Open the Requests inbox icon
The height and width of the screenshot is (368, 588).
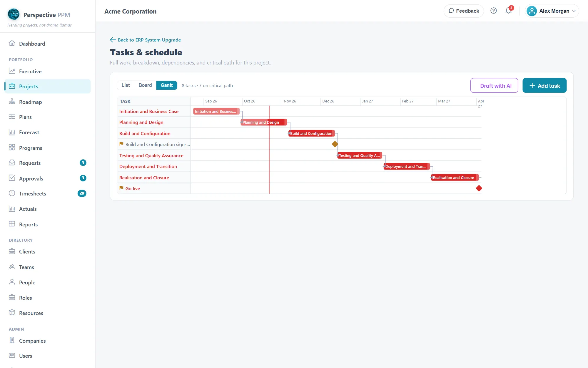[12, 163]
